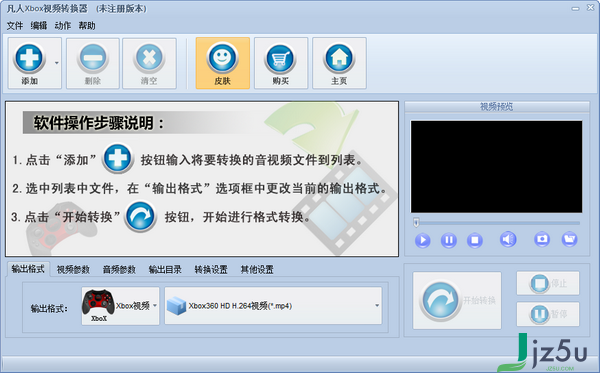
Task: Select the 输出格式 tab
Action: point(28,269)
